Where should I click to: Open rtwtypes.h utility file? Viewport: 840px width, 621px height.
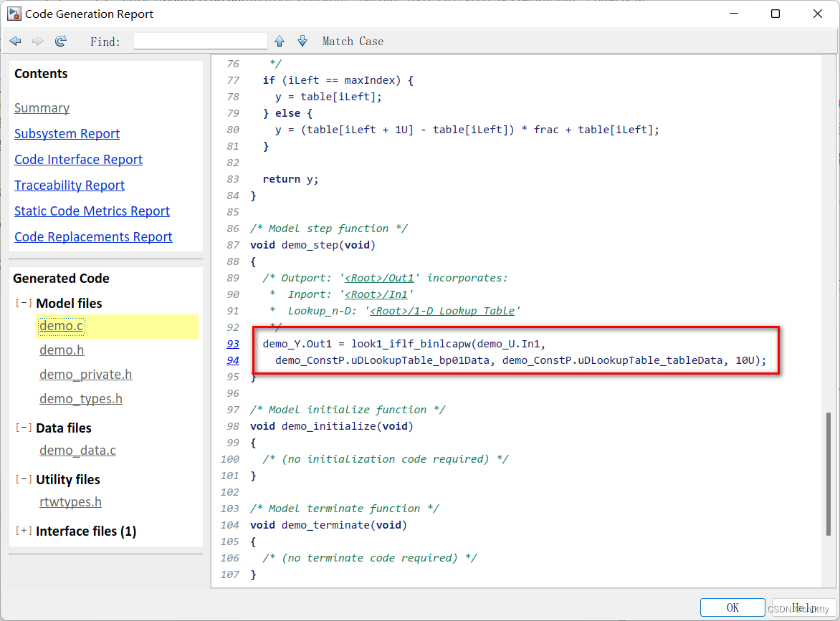(71, 502)
